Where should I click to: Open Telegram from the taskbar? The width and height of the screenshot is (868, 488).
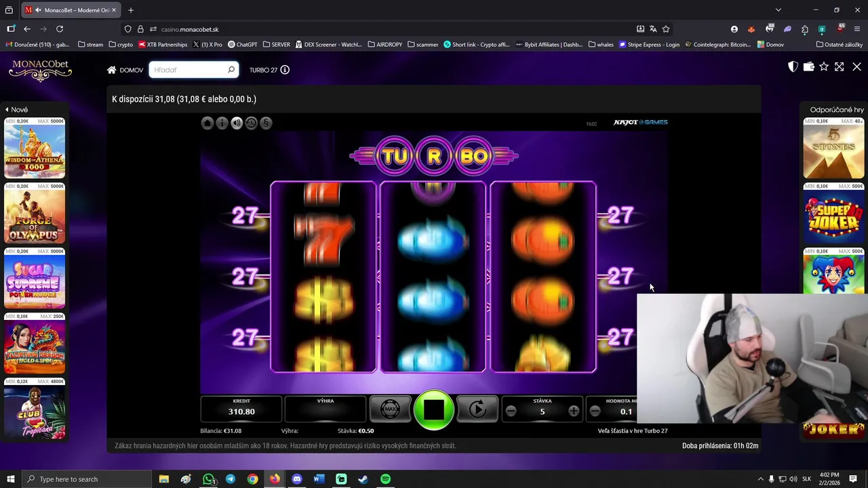pyautogui.click(x=231, y=479)
